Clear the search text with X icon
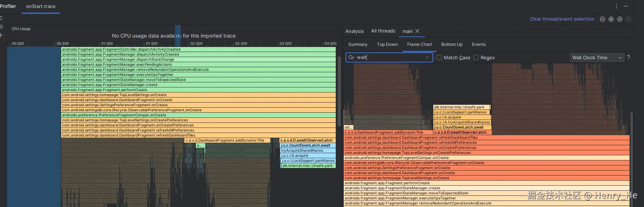The image size is (644, 207). click(x=427, y=57)
